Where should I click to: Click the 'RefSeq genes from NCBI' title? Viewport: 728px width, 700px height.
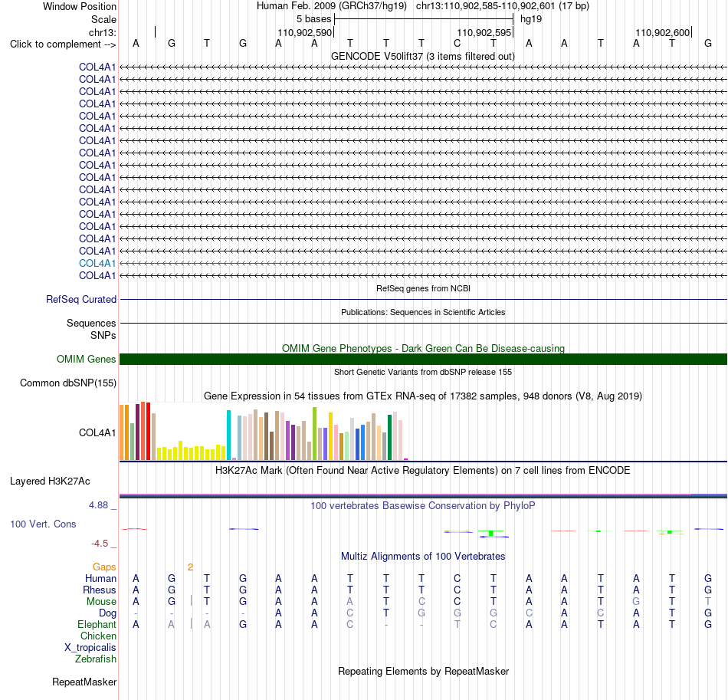click(423, 288)
